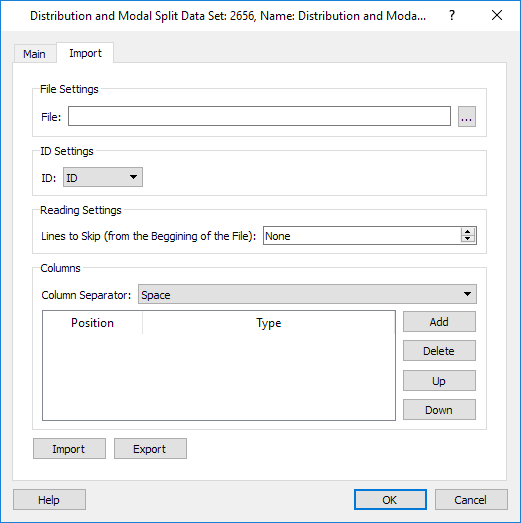The width and height of the screenshot is (521, 523).
Task: Increase Lines to Skip with up arrow
Action: coord(468,232)
